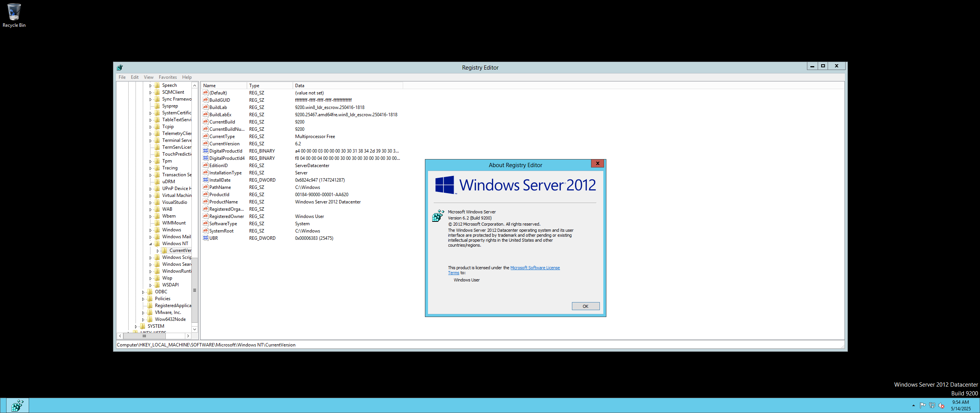Expand the Wbem tree node
Image resolution: width=980 pixels, height=413 pixels.
pos(150,216)
